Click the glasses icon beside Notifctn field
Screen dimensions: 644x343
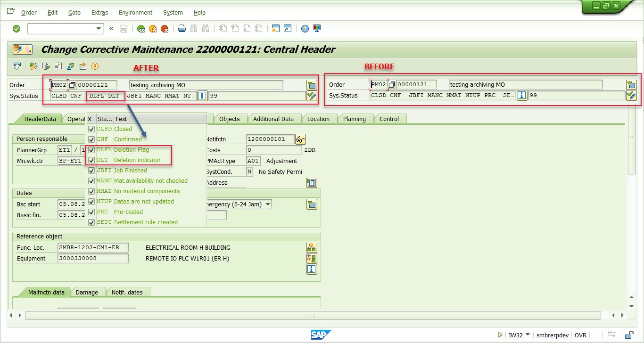click(300, 139)
